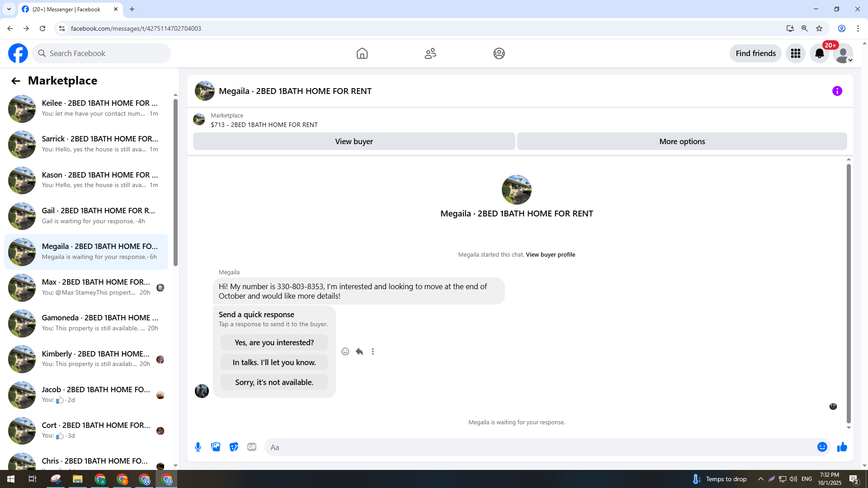Click the Find friends button
This screenshot has height=488, width=868.
755,53
